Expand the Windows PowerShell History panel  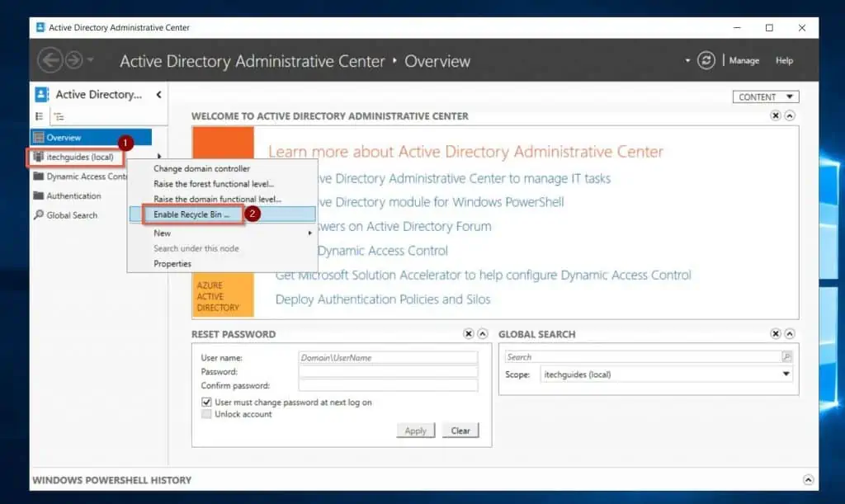[x=808, y=480]
